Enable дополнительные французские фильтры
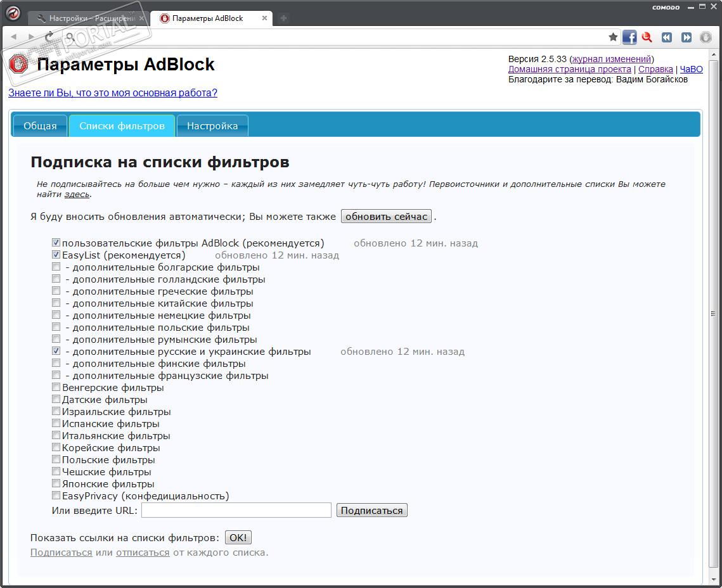The width and height of the screenshot is (722, 588). pyautogui.click(x=56, y=374)
